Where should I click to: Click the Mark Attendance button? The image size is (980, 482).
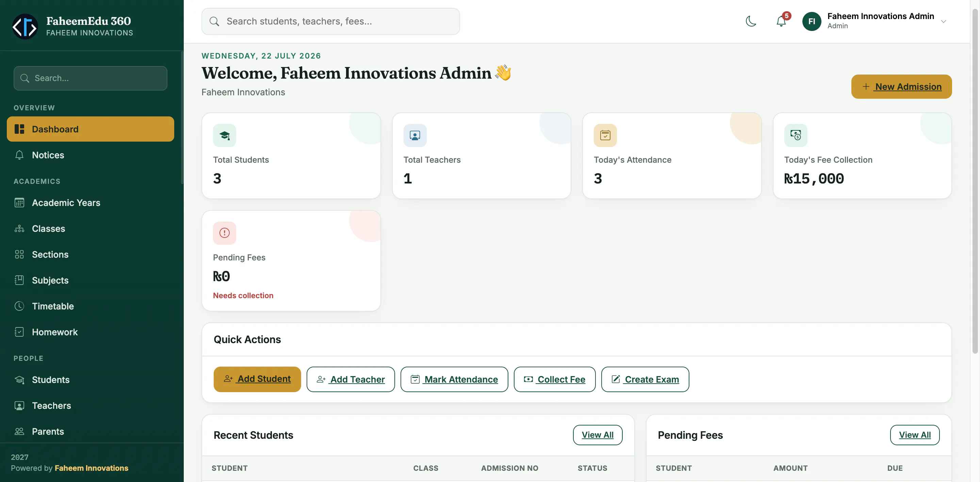tap(454, 379)
